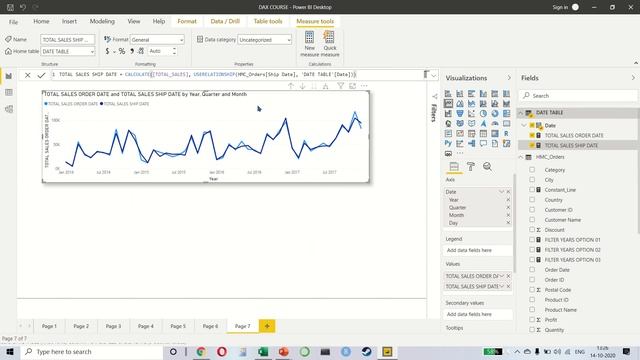Check the Customer ID field
Image resolution: width=640 pixels, height=360 pixels.
(x=532, y=210)
